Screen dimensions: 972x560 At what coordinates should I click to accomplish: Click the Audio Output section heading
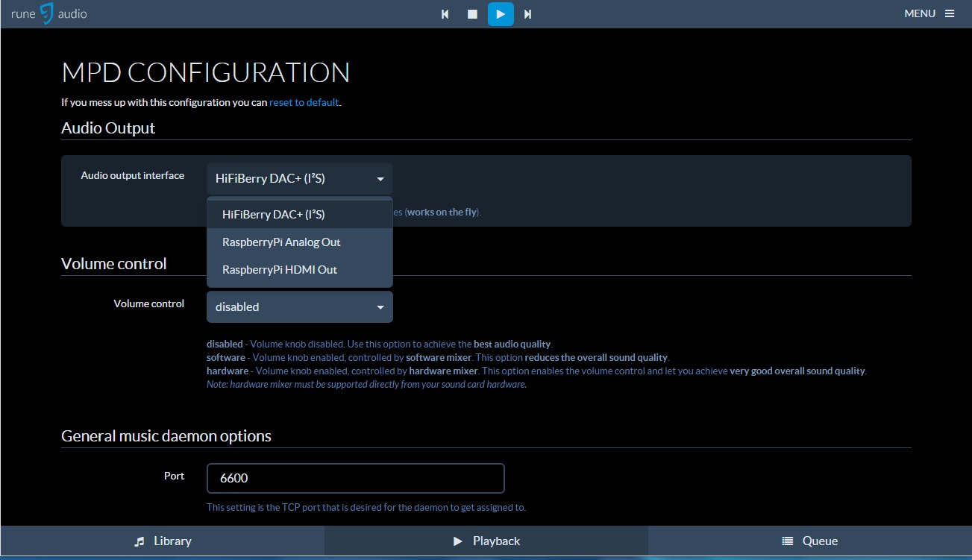[108, 128]
